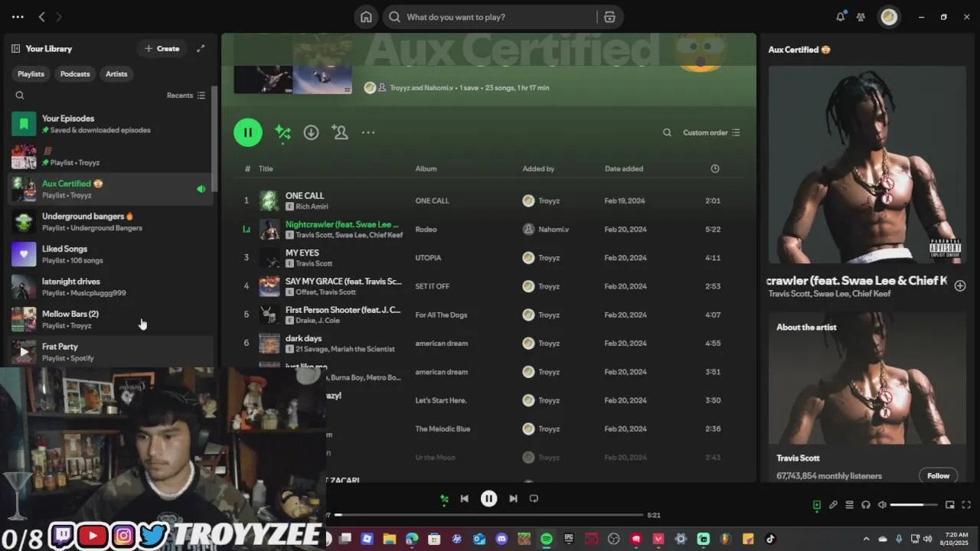This screenshot has height=551, width=980.
Task: Filter library by Artists
Action: 116,73
